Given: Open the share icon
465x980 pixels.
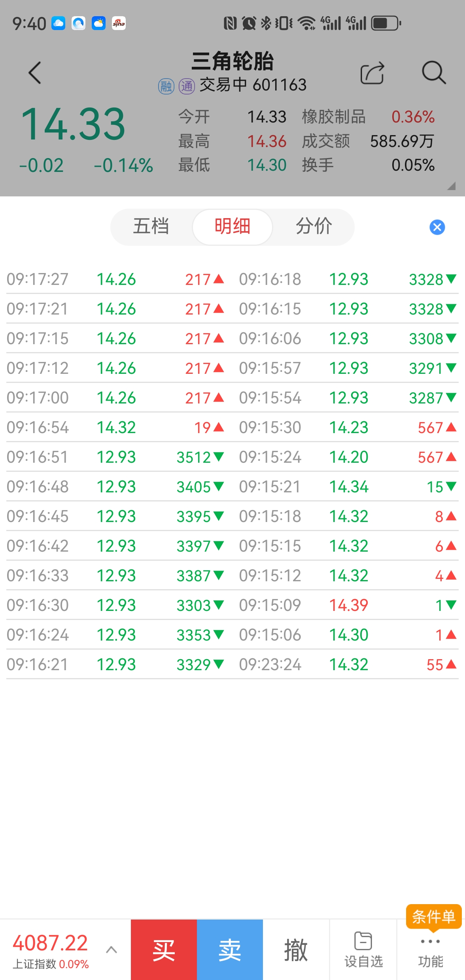Looking at the screenshot, I should tap(372, 73).
